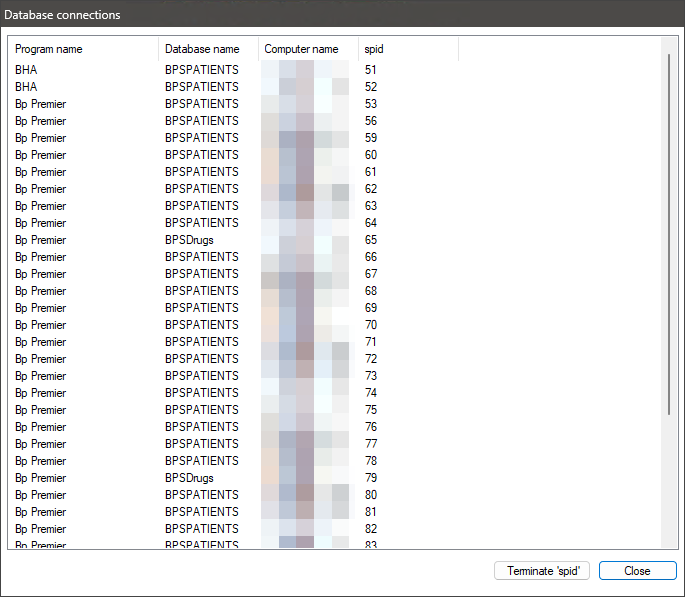The width and height of the screenshot is (685, 597).
Task: Click spid value 78
Action: coord(370,461)
